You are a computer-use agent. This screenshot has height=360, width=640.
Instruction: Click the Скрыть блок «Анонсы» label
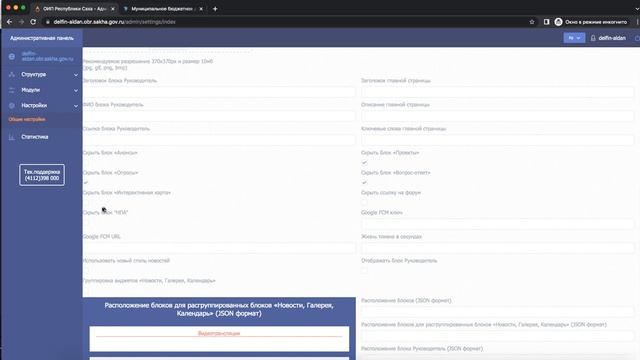click(x=110, y=153)
